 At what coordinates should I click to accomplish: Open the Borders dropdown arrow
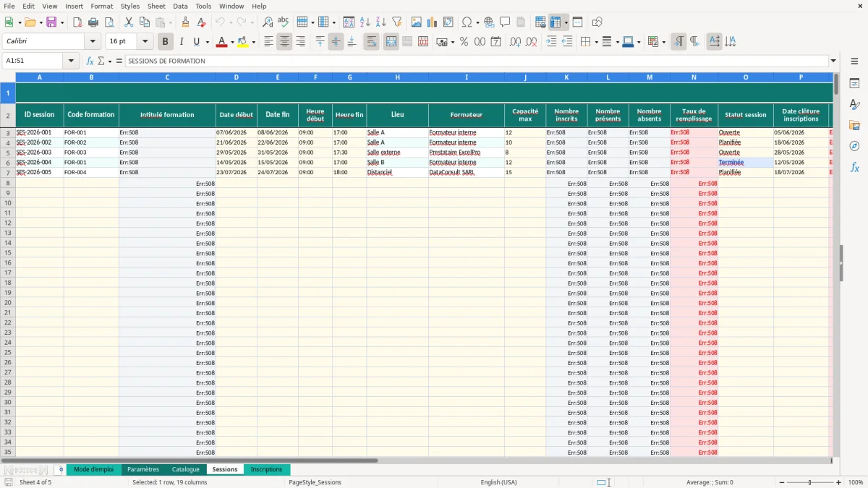pyautogui.click(x=596, y=42)
